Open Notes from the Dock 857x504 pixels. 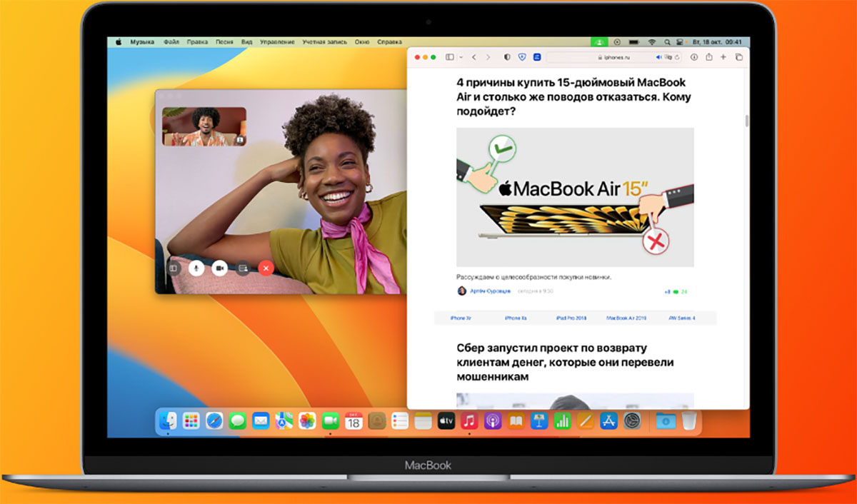(x=423, y=420)
